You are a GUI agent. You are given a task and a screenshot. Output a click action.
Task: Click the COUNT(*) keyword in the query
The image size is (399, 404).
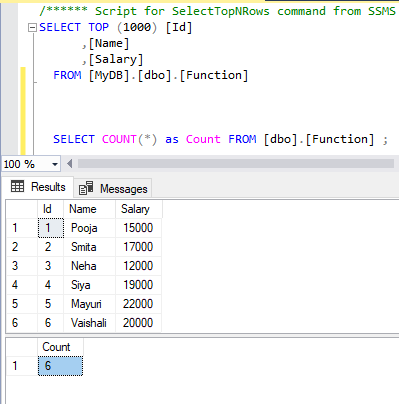point(129,139)
